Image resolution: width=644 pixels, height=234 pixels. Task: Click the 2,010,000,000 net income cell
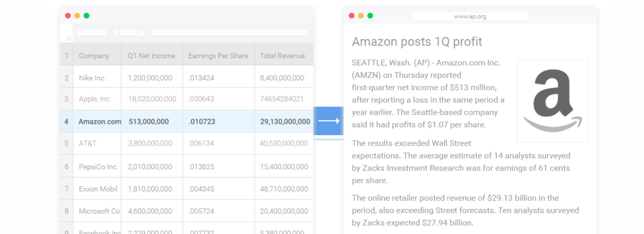pos(152,166)
